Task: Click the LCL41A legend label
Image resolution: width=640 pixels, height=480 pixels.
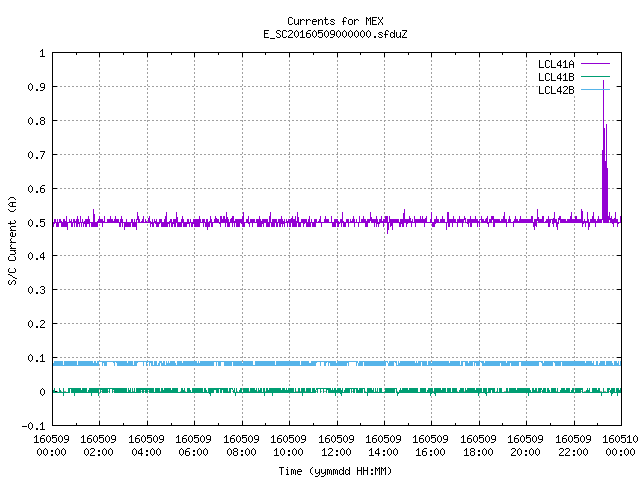Action: coord(556,64)
